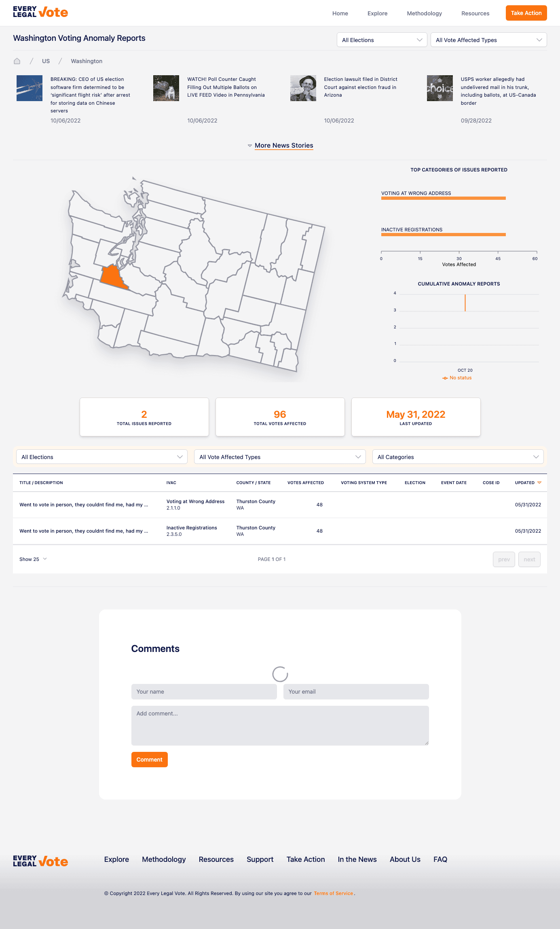
Task: Open the top All Vote Affected Types dropdown
Action: pos(488,40)
